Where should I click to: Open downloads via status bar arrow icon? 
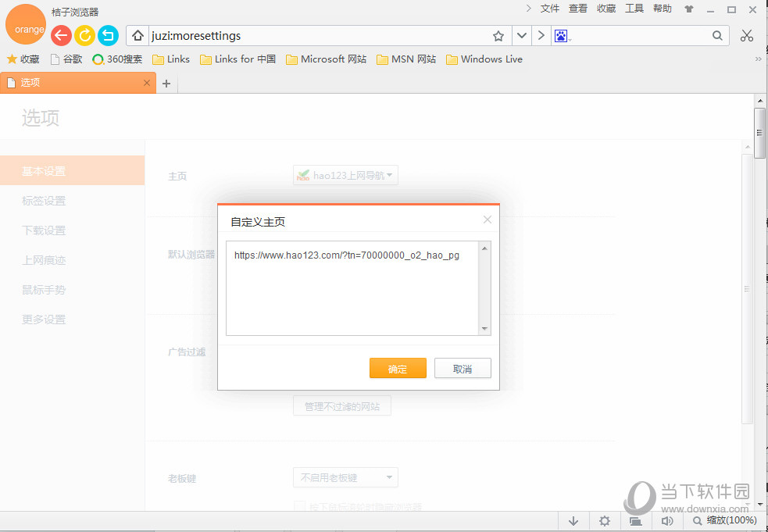coord(573,520)
